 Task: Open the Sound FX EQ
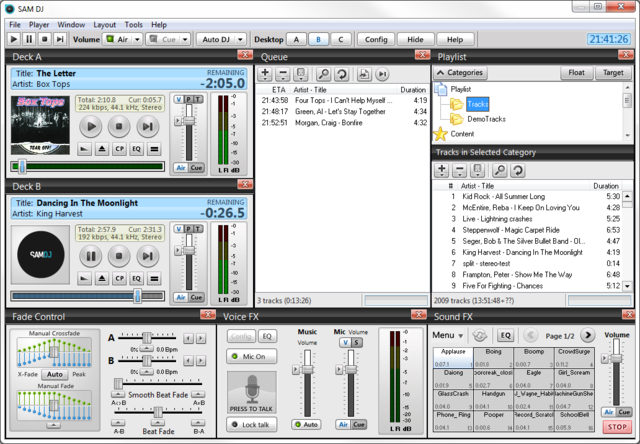tap(505, 335)
